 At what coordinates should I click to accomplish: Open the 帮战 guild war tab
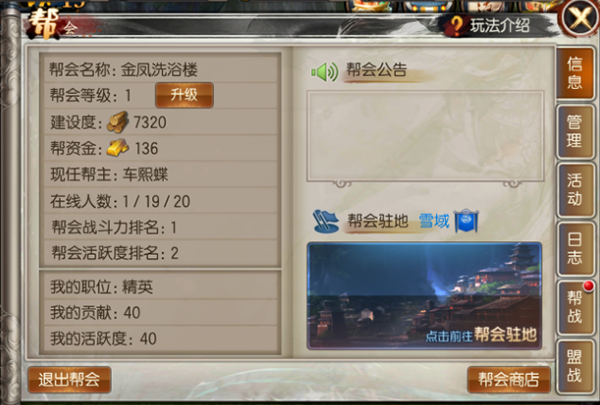[x=575, y=307]
